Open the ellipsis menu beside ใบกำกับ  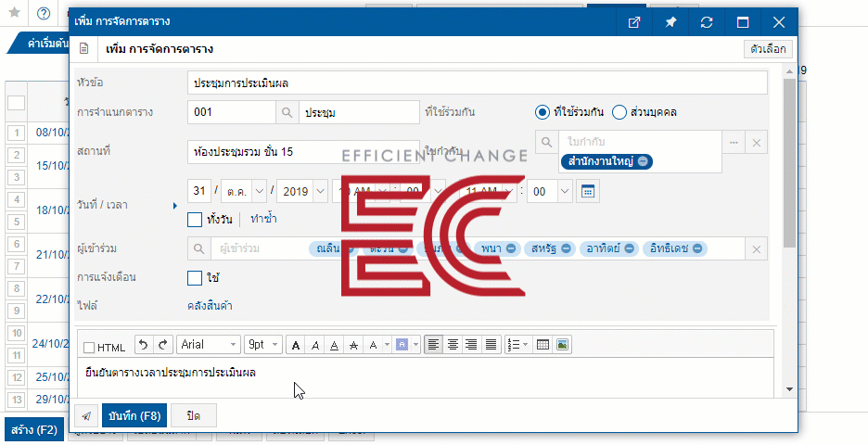(x=734, y=142)
